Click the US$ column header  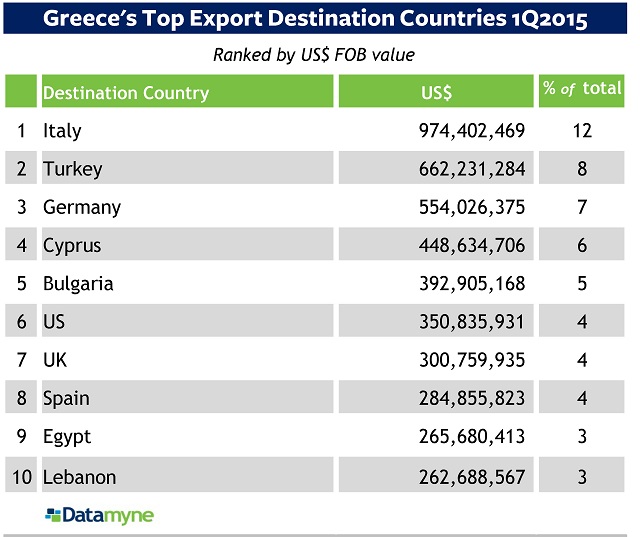[x=436, y=93]
